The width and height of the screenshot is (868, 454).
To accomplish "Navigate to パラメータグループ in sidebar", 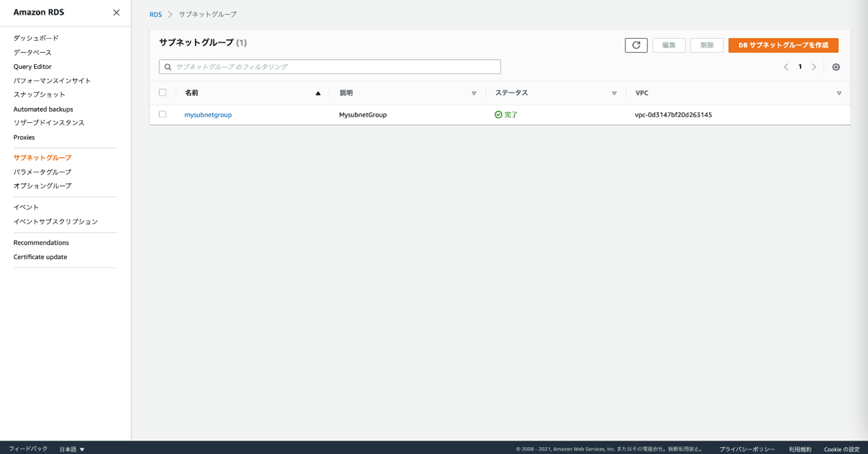I will coord(42,172).
